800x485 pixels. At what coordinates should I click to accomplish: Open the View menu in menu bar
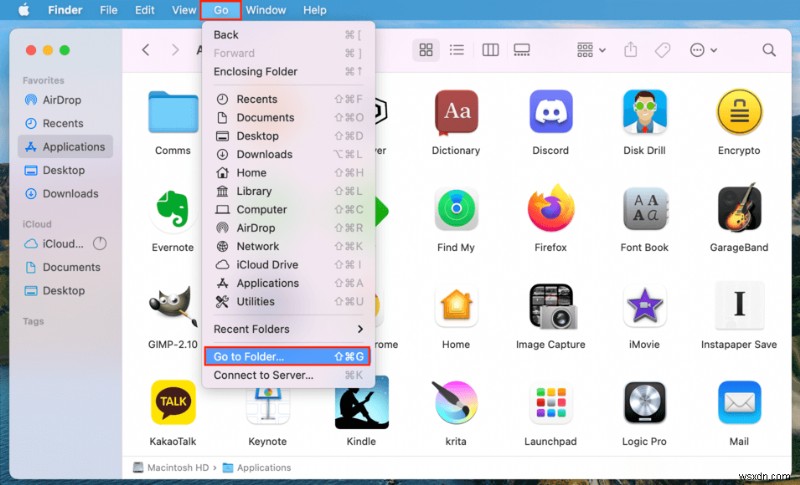pos(184,10)
